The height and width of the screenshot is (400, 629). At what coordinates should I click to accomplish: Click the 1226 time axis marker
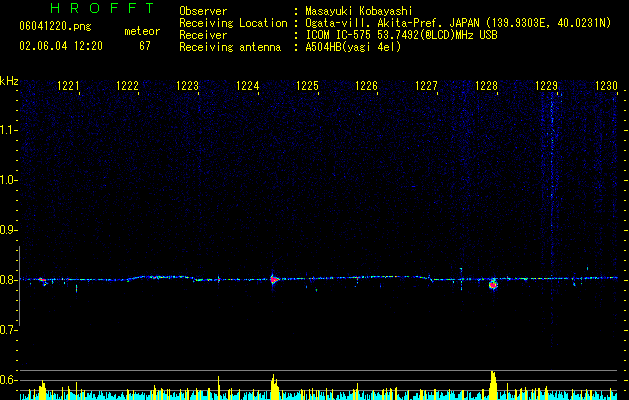367,86
